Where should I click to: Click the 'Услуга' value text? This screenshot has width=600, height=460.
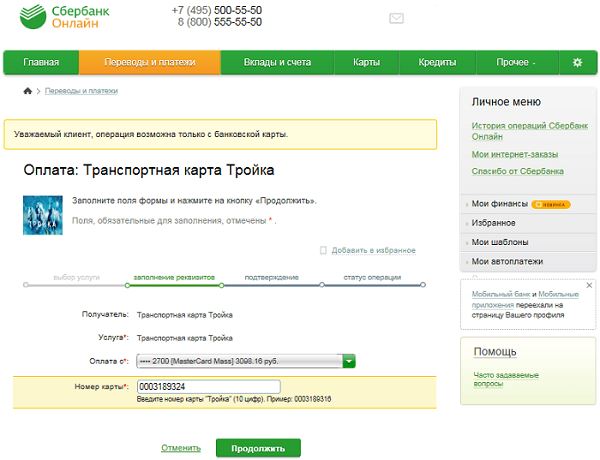tap(185, 338)
